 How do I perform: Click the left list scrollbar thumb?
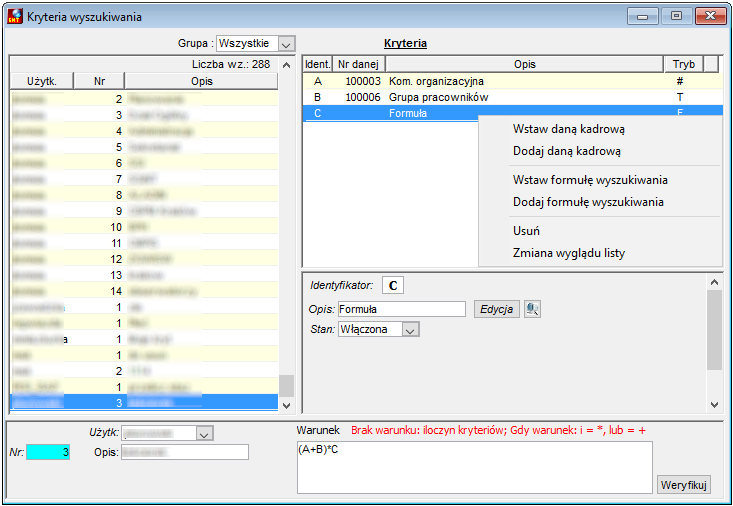(x=287, y=386)
